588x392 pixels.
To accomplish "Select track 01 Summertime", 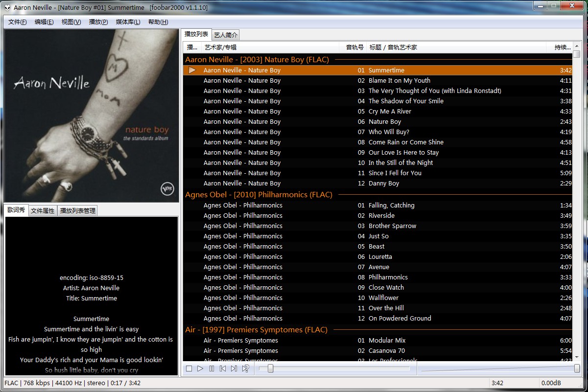I will [x=378, y=70].
